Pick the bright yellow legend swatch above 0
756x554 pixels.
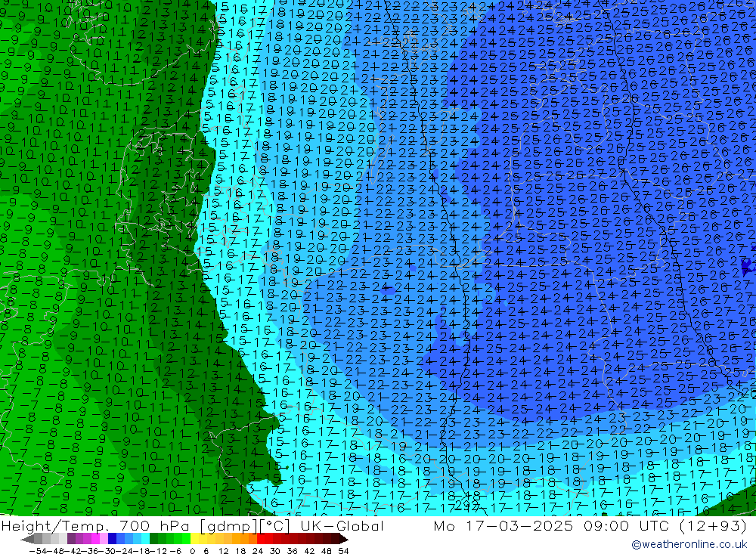point(194,539)
